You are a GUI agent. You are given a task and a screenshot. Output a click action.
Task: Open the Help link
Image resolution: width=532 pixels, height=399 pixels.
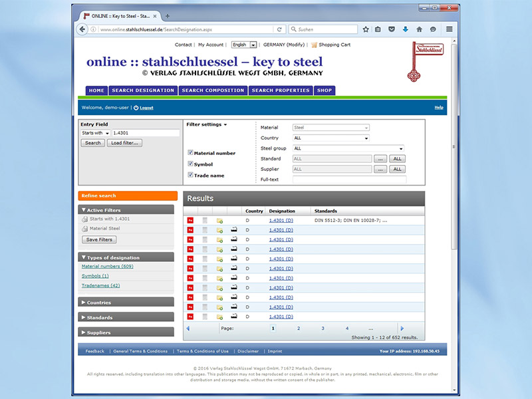point(439,108)
